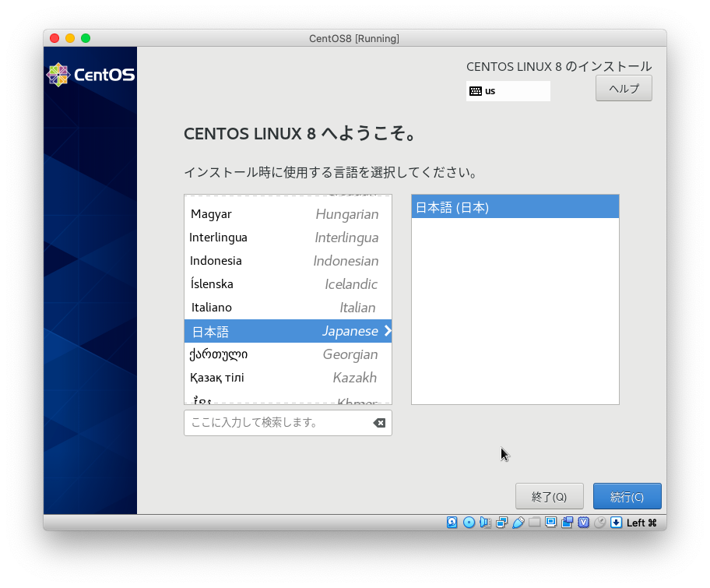Click the keyboard layout icon beside us

[x=476, y=91]
